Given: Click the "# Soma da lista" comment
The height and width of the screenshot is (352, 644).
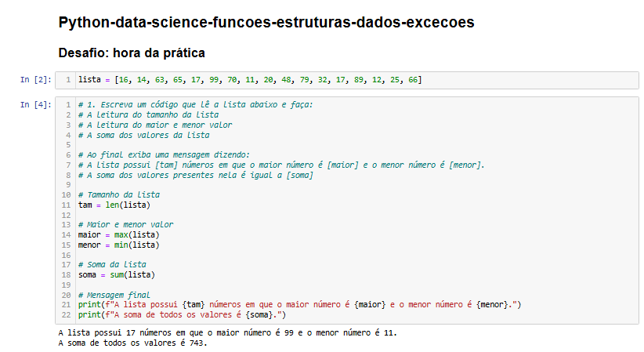Looking at the screenshot, I should pyautogui.click(x=112, y=265).
